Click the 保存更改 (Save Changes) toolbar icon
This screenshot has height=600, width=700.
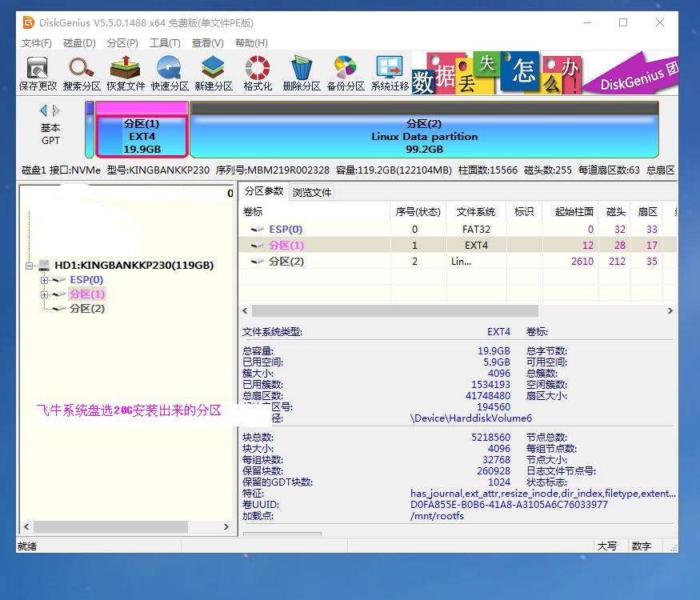click(38, 74)
